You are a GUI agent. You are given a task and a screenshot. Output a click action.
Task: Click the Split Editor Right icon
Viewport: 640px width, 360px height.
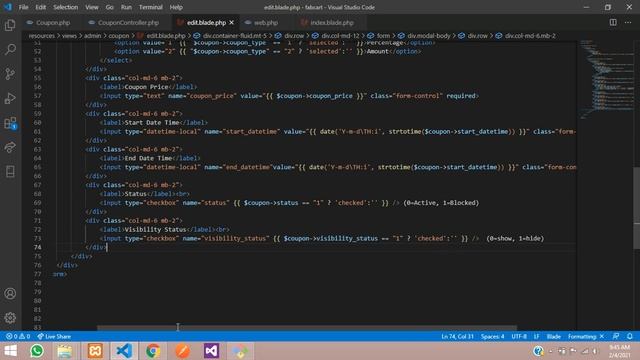(613, 22)
